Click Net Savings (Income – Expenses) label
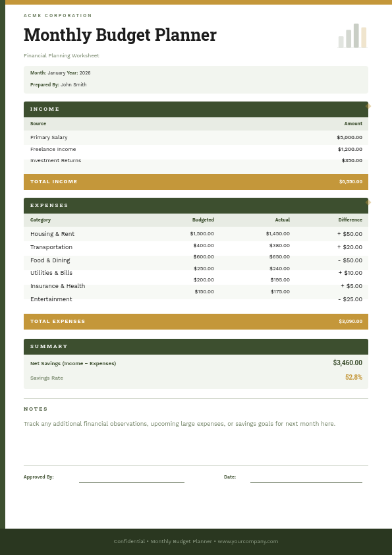Screen dimensions: 392x555 [73, 363]
